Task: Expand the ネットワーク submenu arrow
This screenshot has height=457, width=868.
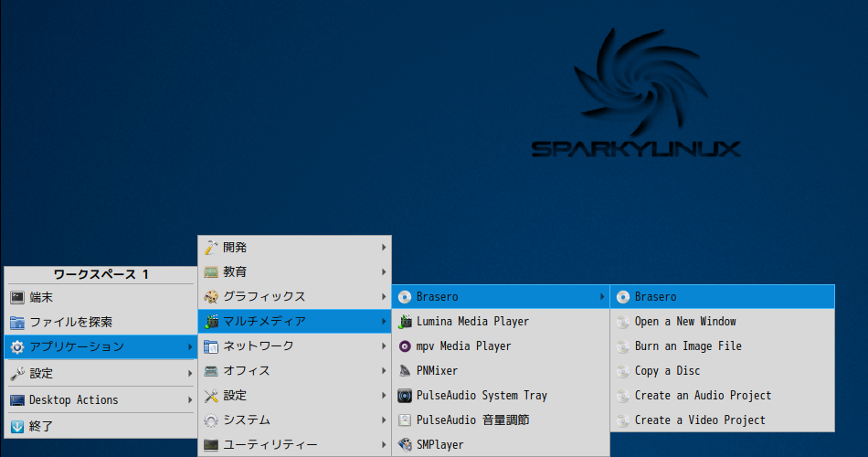Action: [x=384, y=346]
